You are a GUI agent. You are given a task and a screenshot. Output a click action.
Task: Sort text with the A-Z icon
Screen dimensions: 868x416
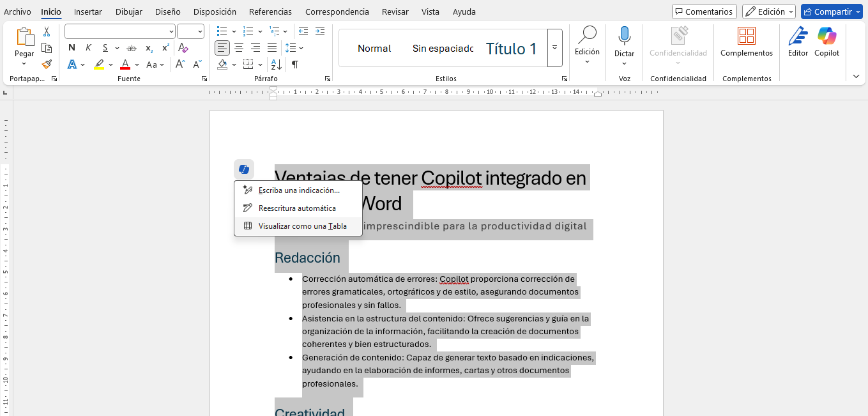point(277,65)
